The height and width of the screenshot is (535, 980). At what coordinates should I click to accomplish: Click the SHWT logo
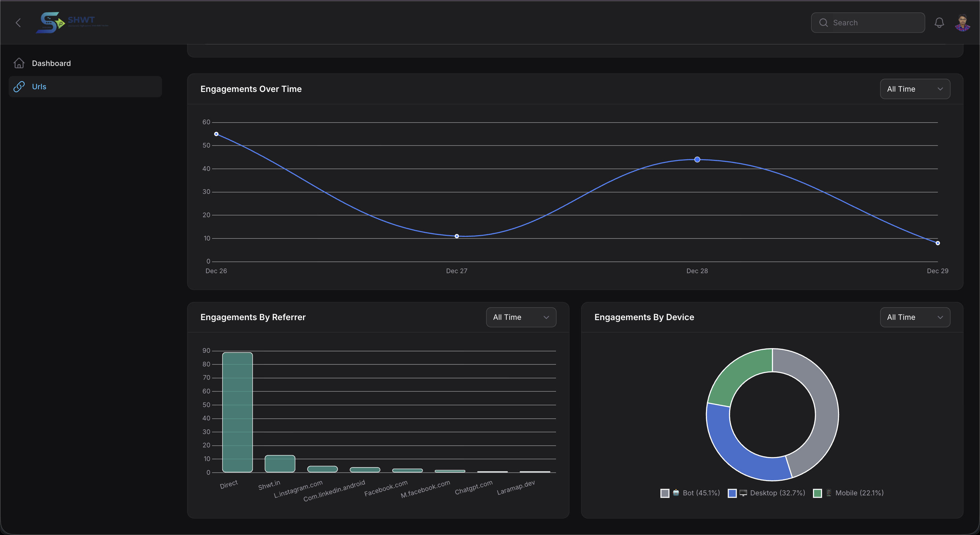(72, 22)
